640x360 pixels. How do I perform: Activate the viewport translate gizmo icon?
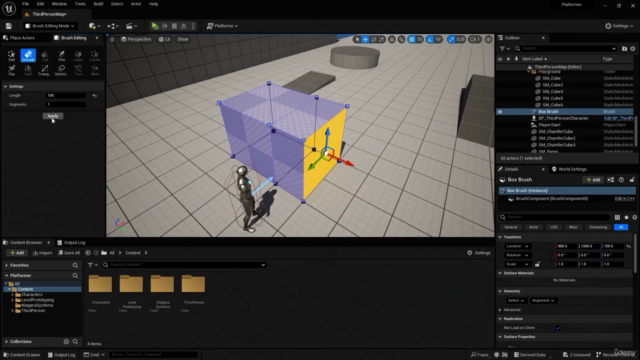[x=365, y=39]
